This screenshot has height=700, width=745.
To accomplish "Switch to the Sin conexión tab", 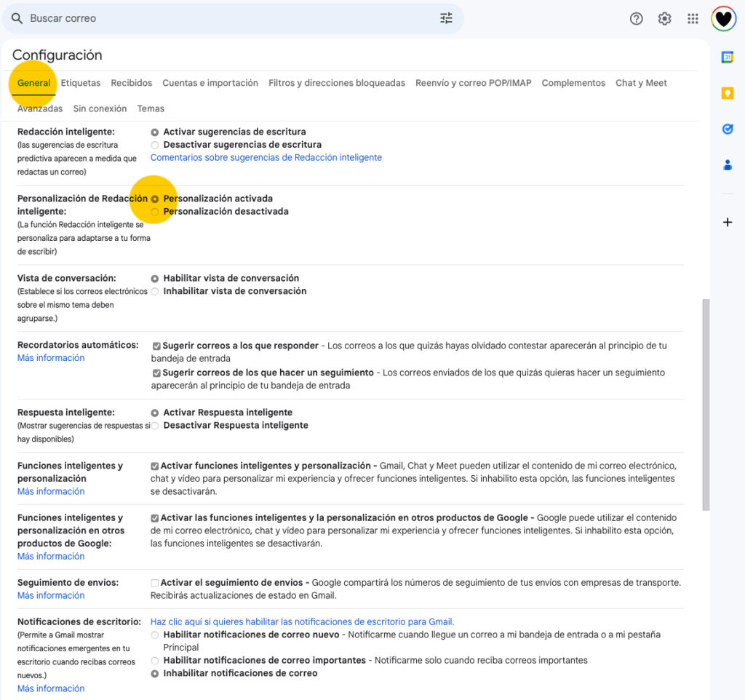I will pyautogui.click(x=100, y=108).
